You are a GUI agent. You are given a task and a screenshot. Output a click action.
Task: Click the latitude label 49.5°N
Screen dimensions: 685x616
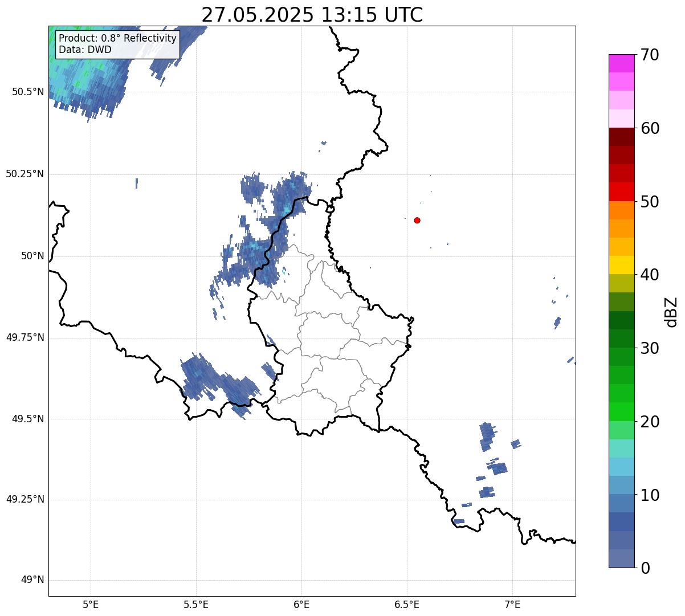click(28, 419)
